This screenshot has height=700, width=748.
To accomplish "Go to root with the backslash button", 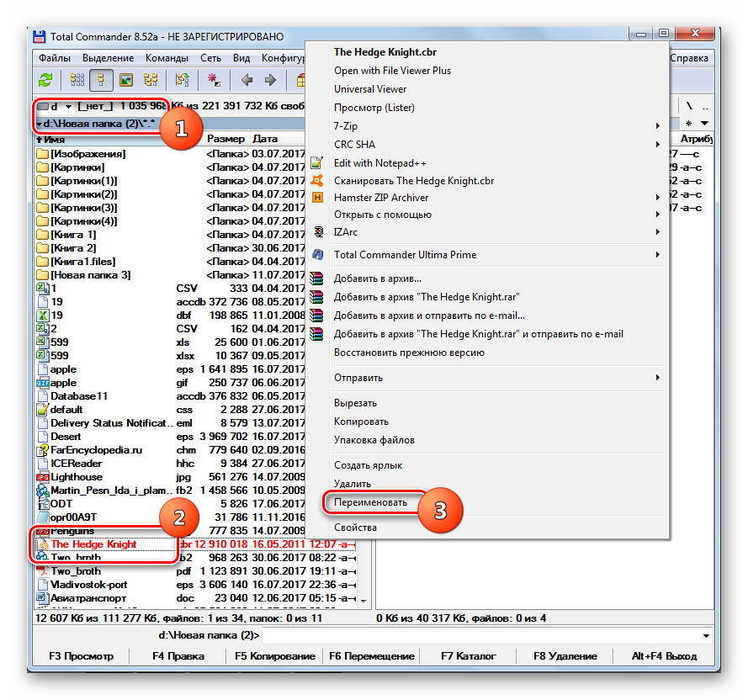I will (x=689, y=106).
